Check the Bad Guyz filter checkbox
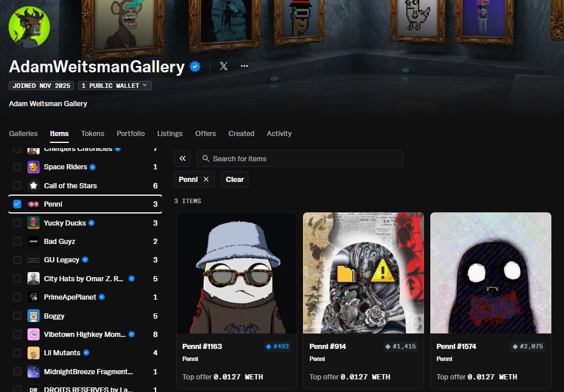The height and width of the screenshot is (392, 564). pos(17,241)
